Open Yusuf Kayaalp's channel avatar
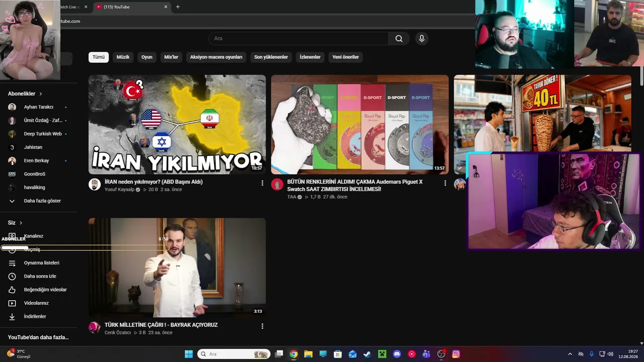This screenshot has height=362, width=644. click(95, 184)
